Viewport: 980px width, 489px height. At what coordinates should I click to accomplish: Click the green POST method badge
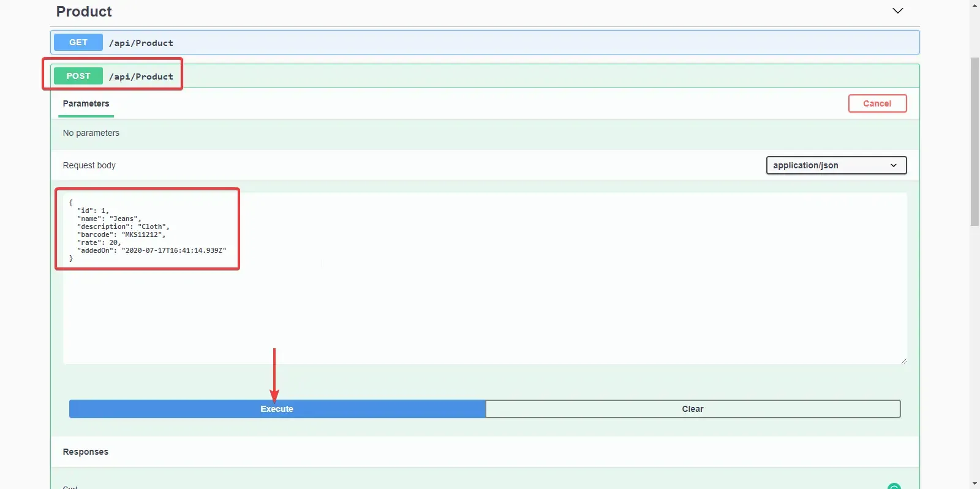78,76
